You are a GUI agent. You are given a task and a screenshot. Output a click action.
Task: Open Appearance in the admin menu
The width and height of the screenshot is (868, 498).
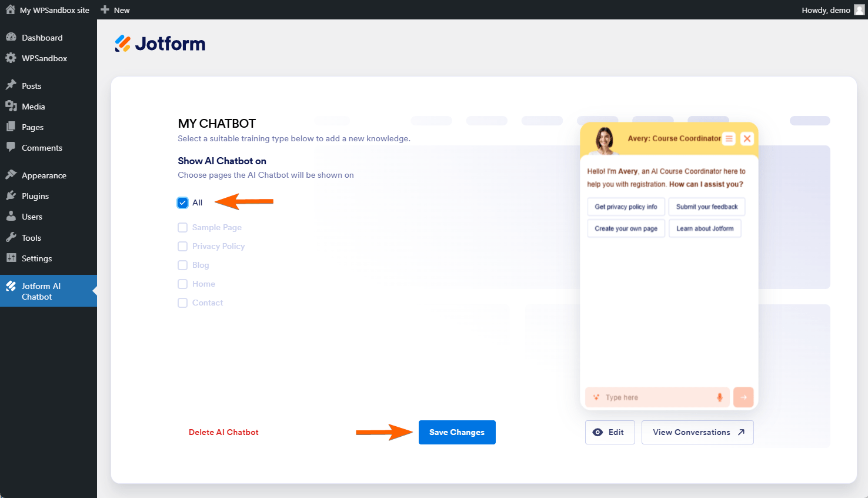coord(48,175)
